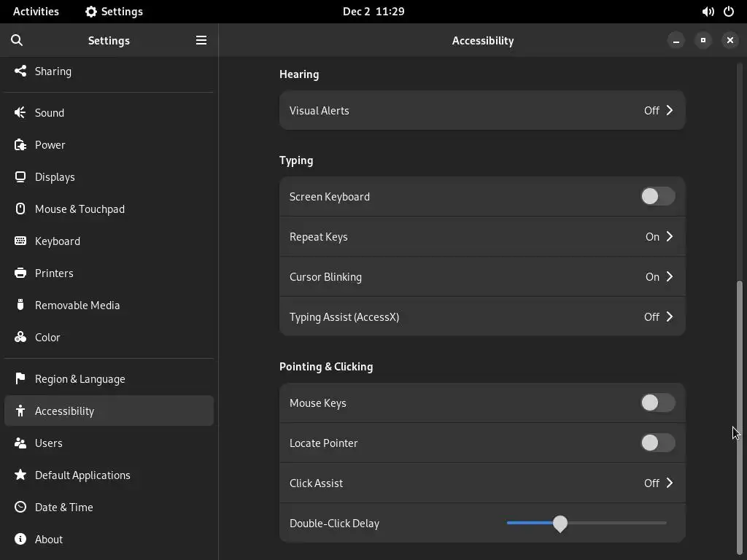Toggle the Locate Pointer switch
Screen dimensions: 747x560
pyautogui.click(x=657, y=443)
